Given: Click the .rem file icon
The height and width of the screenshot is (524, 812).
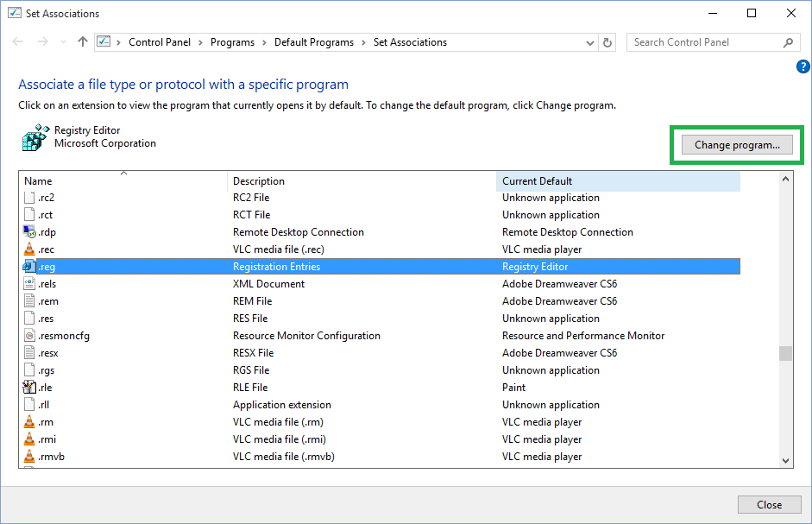Looking at the screenshot, I should tap(29, 300).
